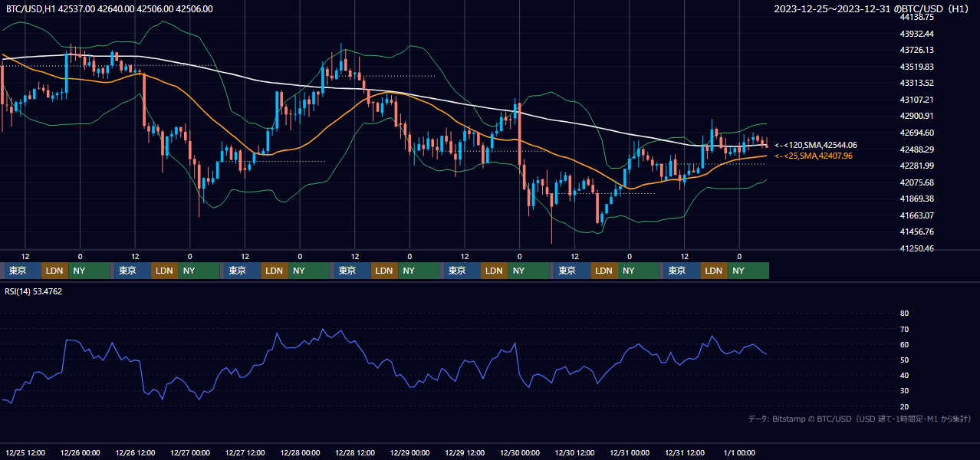The height and width of the screenshot is (460, 980).
Task: Click the 25 SMA label 42407.96
Action: pyautogui.click(x=814, y=156)
